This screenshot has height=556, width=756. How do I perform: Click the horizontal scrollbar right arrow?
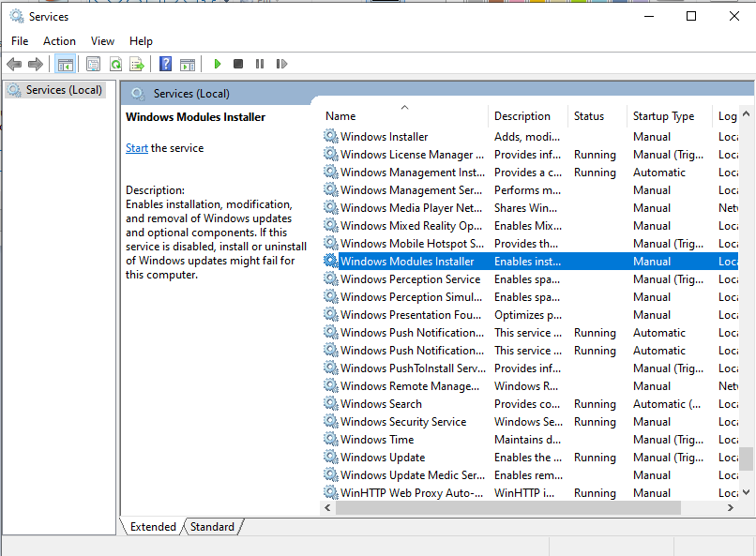point(731,507)
